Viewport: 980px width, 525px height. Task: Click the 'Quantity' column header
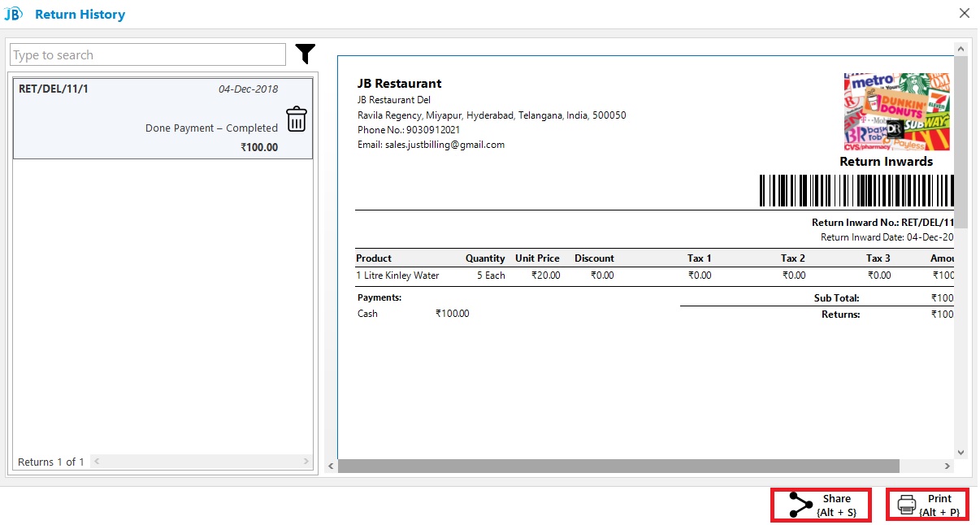(x=485, y=258)
